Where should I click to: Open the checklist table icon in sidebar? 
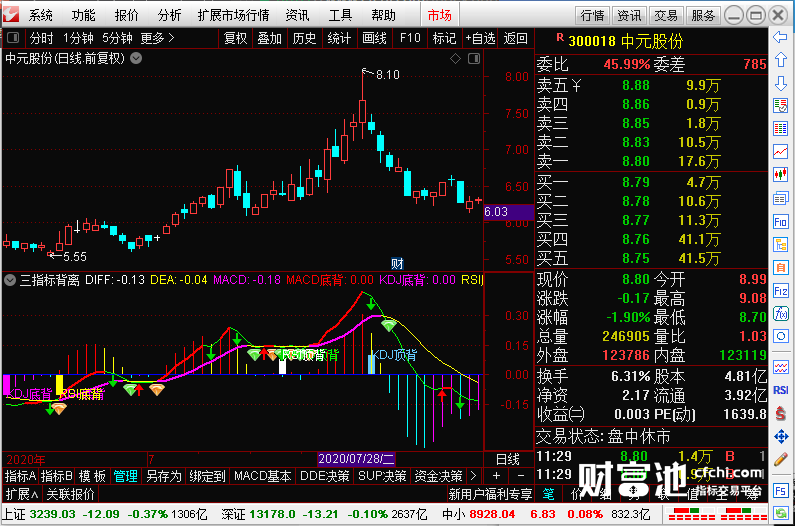(780, 106)
